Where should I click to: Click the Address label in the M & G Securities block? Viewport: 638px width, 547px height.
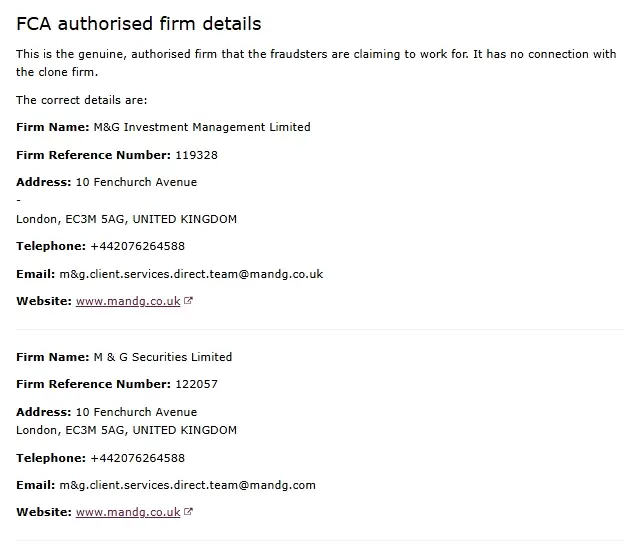point(44,412)
